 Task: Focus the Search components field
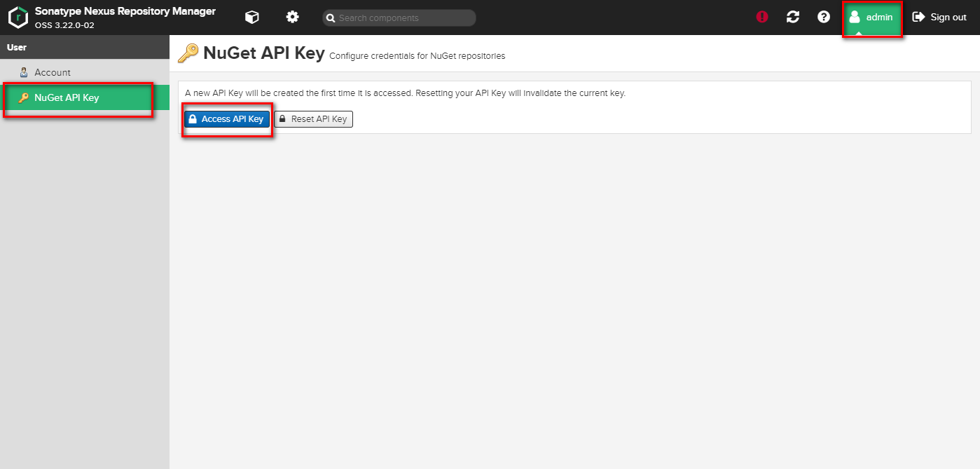(x=399, y=18)
